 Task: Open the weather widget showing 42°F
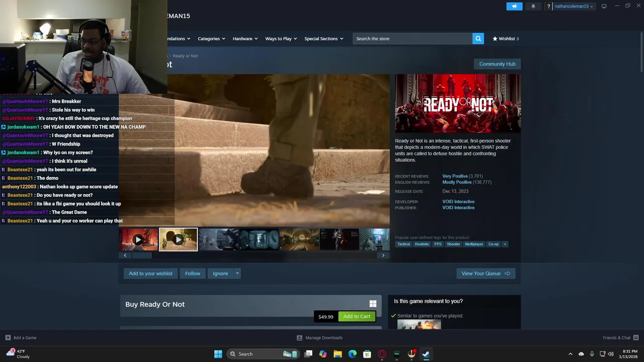18,354
